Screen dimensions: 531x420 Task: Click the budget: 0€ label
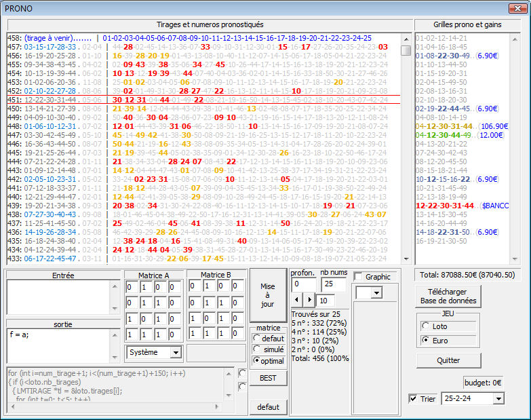[x=483, y=383]
